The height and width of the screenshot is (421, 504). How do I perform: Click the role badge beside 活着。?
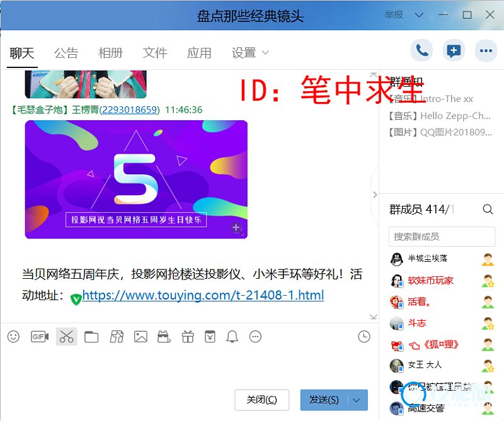(488, 302)
